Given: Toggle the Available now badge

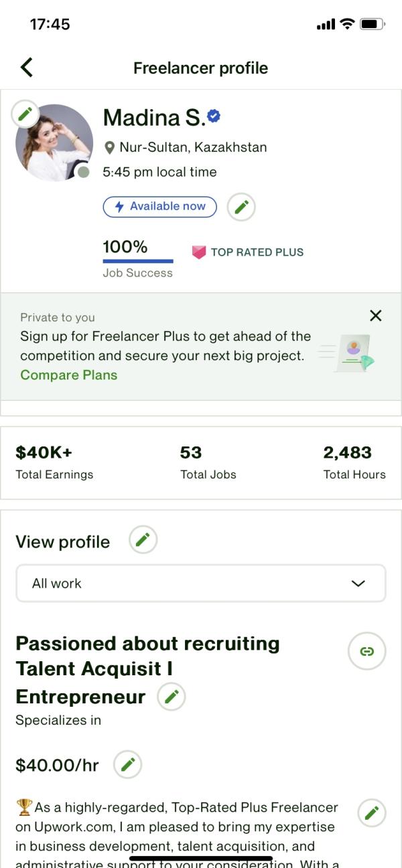Looking at the screenshot, I should point(160,207).
